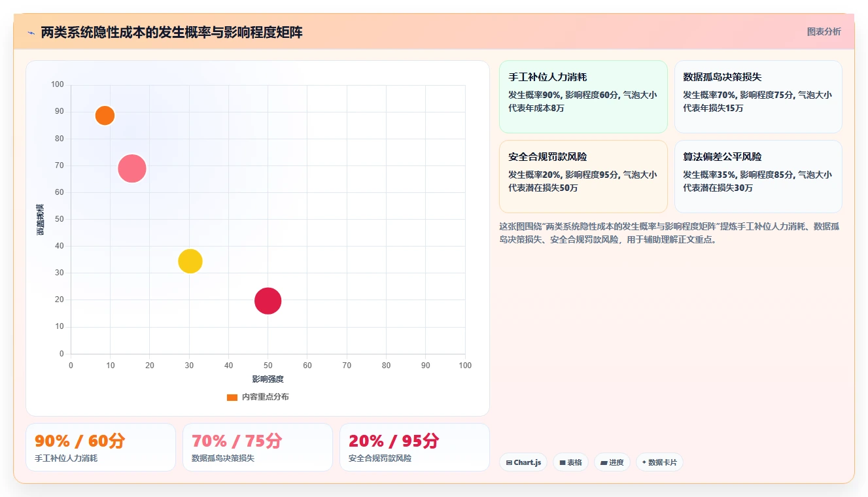Click 手工补位人力消耗 label under 90% / 60分

66,458
